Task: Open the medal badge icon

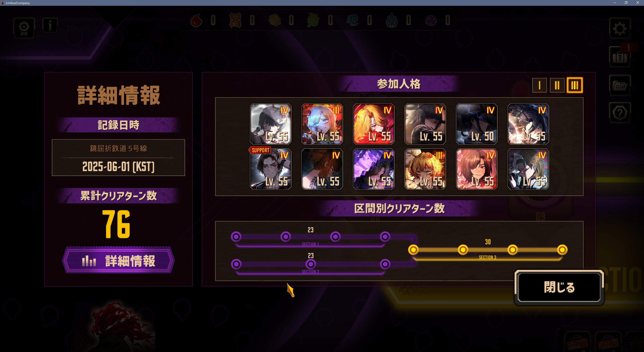Action: click(x=24, y=28)
